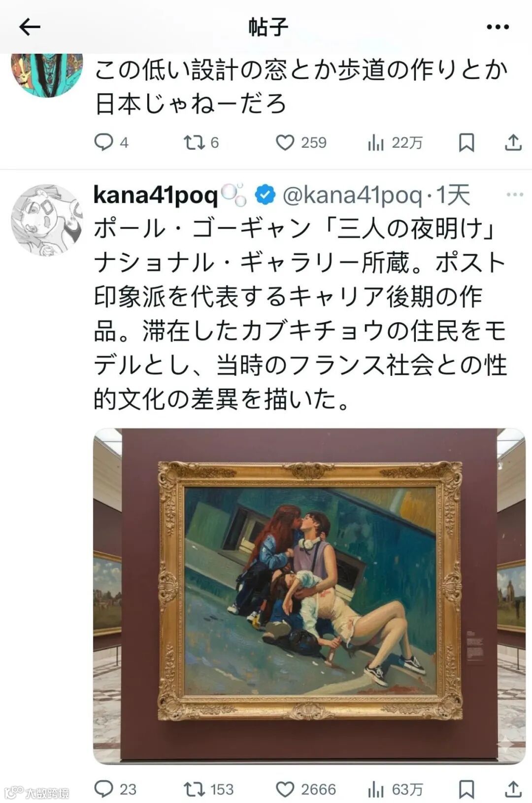Reply to the kana41poq post with 23 comments
This screenshot has width=532, height=803.
[115, 789]
